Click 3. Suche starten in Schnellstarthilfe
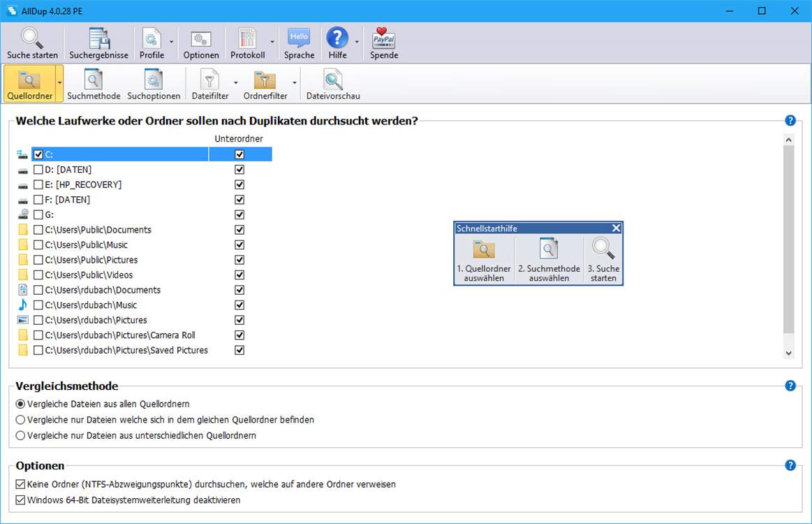Viewport: 812px width, 524px height. tap(603, 260)
